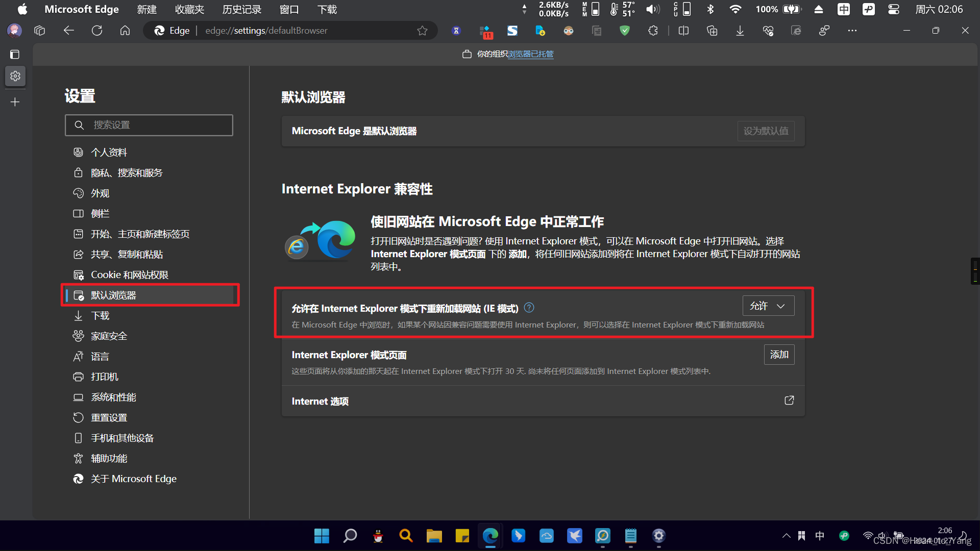Open the Collections toolbar icon

coord(712,31)
